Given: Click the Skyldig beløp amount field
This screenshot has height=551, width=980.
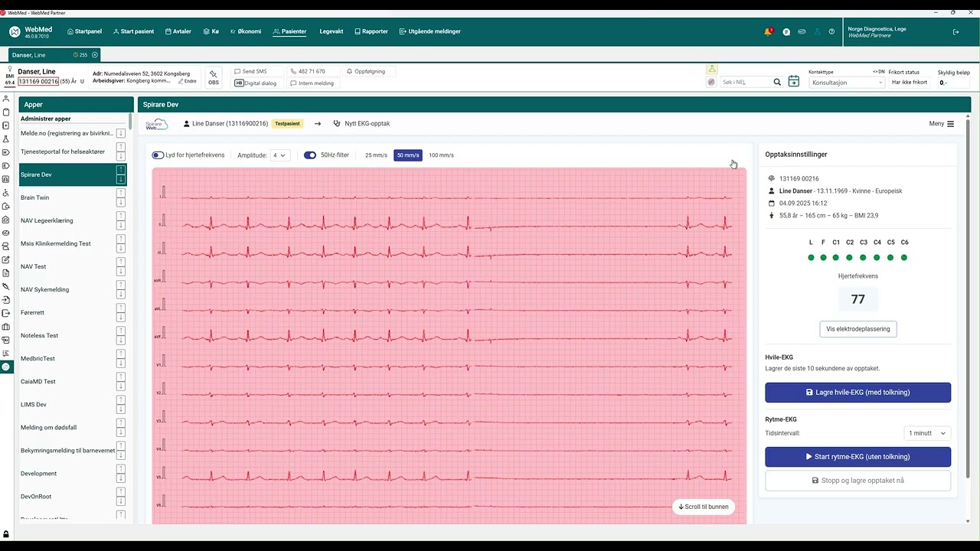Looking at the screenshot, I should pyautogui.click(x=954, y=82).
